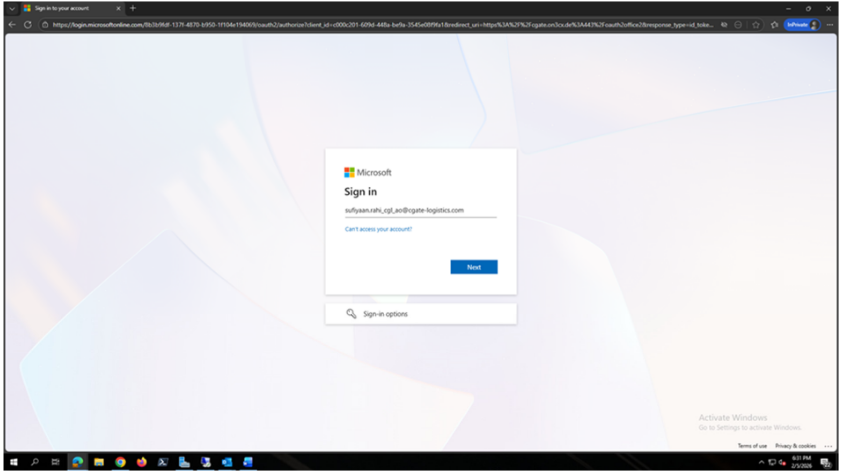
Task: Click 'Can't access your account?' link
Action: tap(378, 229)
